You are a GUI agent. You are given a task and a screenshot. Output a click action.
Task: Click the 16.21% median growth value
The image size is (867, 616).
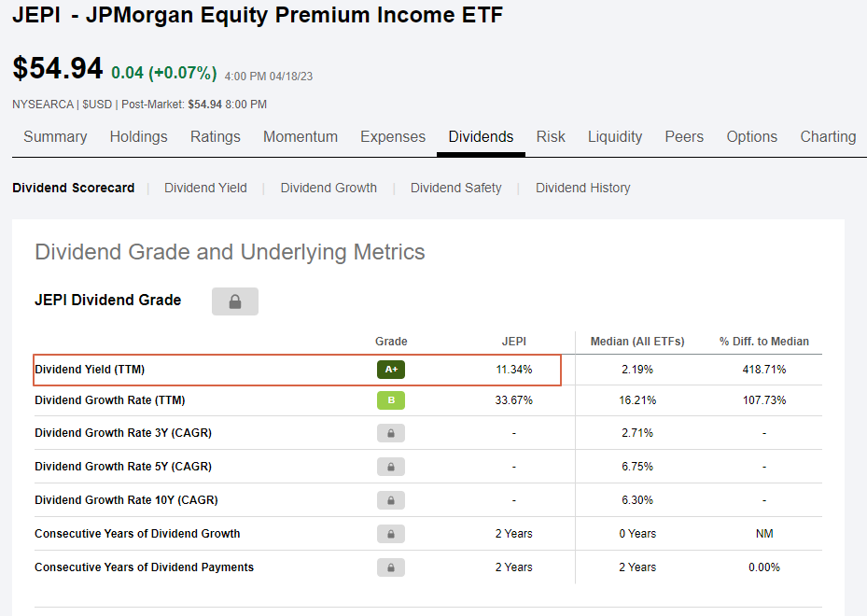click(637, 400)
